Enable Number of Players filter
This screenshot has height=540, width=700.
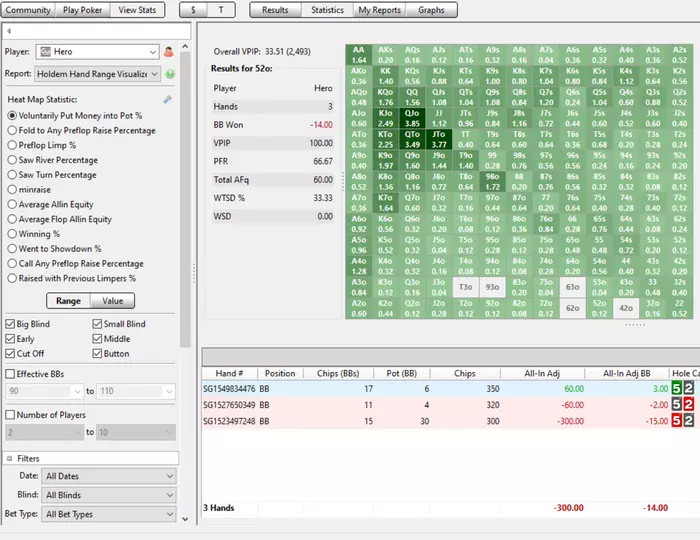tap(10, 415)
